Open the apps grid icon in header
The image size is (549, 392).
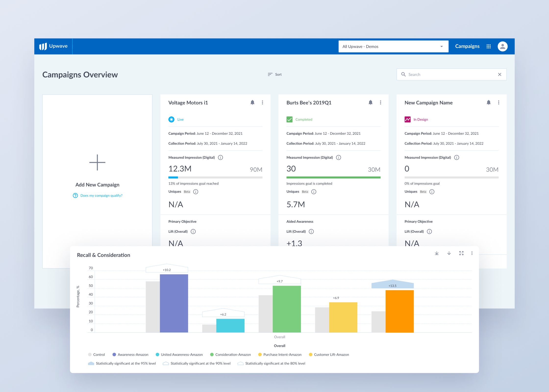[x=488, y=46]
